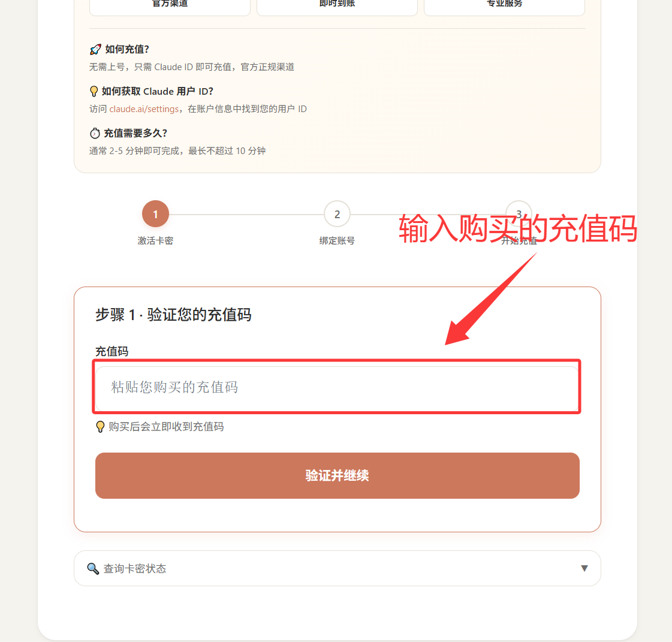Click the magnifier icon in 查询卡密状态
The height and width of the screenshot is (642, 672).
coord(92,568)
